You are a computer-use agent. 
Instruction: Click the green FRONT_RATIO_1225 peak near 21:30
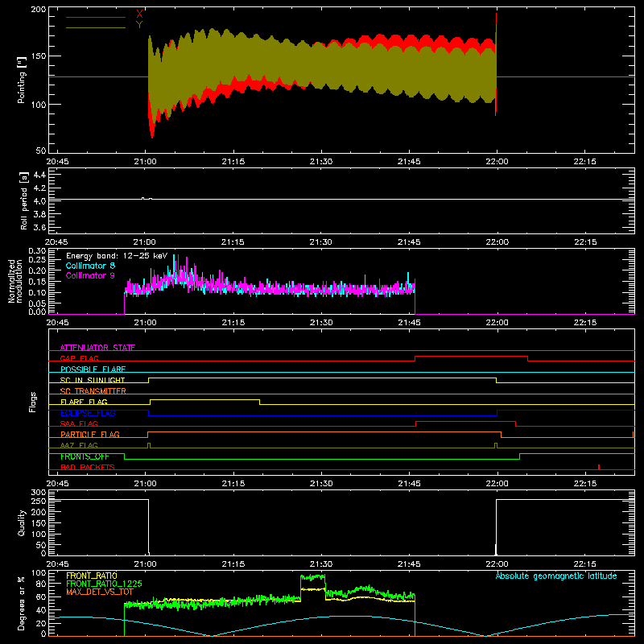pyautogui.click(x=313, y=577)
